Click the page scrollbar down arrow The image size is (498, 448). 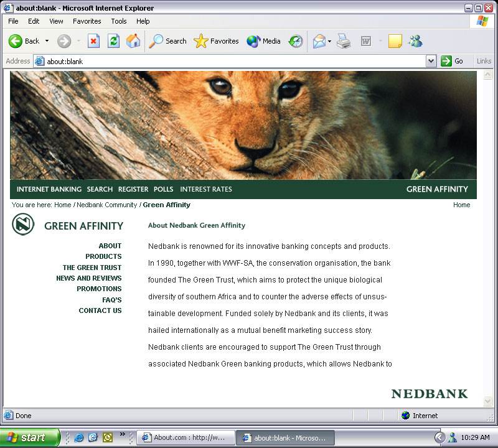pos(487,402)
